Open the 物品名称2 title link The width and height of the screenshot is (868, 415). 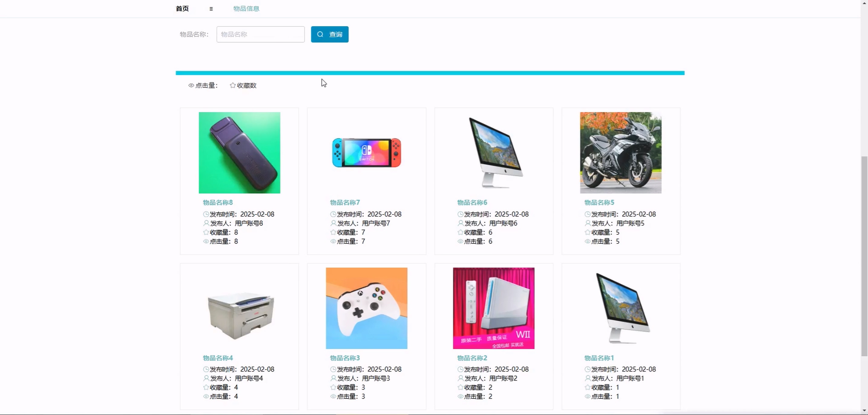tap(472, 358)
